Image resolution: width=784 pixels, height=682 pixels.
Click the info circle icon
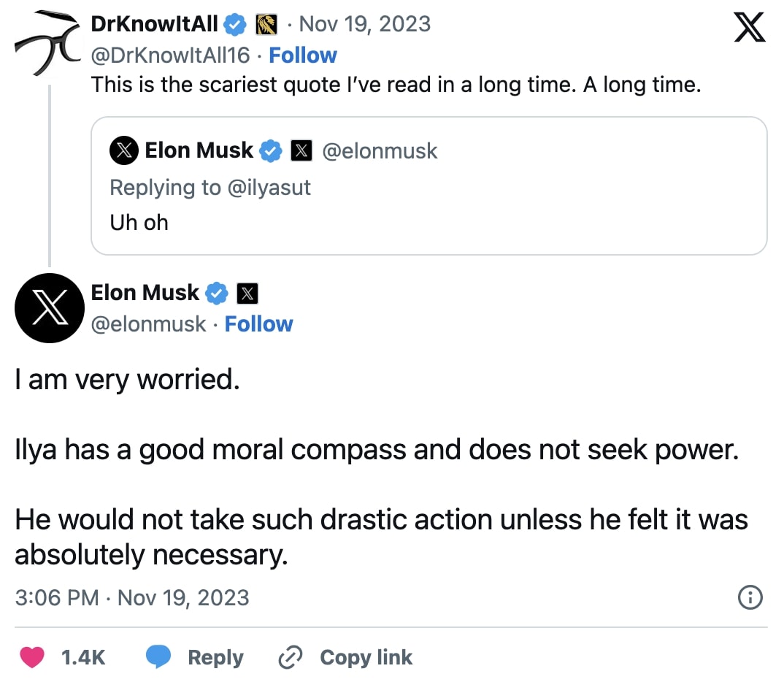[750, 597]
